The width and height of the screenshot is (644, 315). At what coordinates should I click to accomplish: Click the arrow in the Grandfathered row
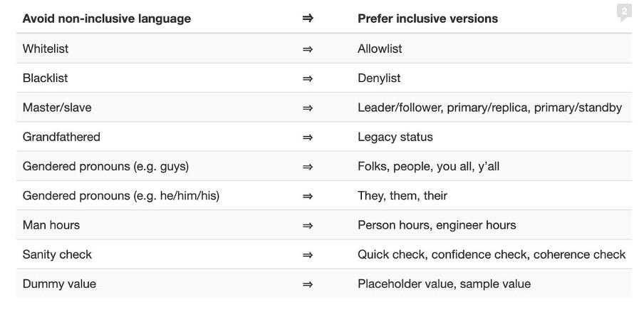click(x=308, y=137)
